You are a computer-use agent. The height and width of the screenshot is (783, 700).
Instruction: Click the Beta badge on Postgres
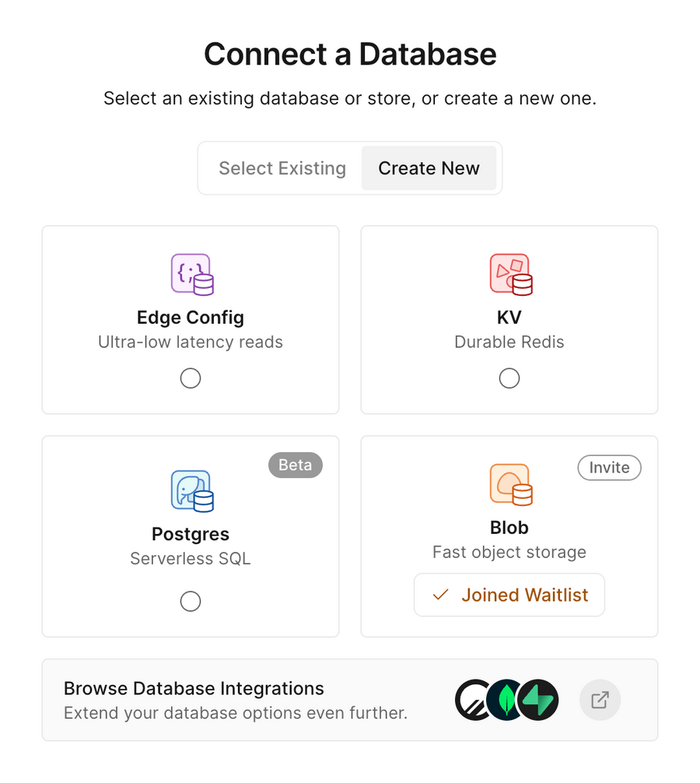point(296,465)
